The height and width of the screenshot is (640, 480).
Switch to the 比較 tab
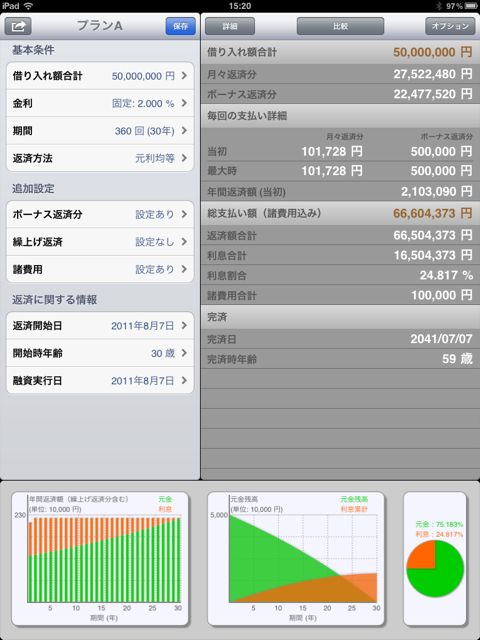pos(340,27)
